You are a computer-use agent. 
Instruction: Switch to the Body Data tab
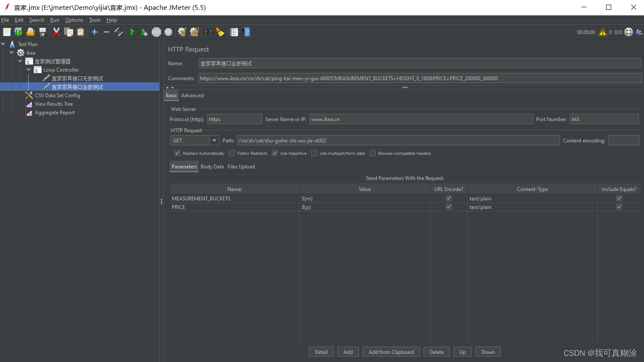(212, 167)
